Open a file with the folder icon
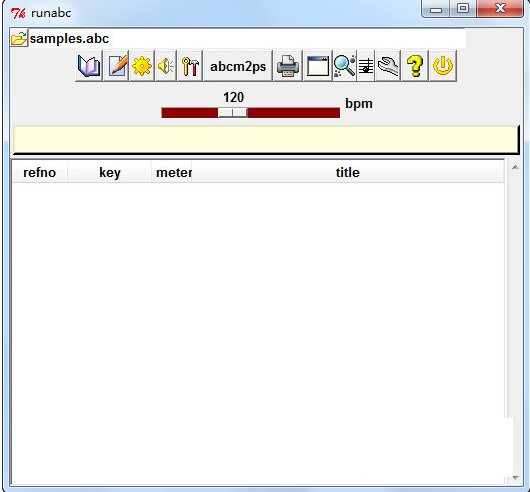 tap(19, 38)
